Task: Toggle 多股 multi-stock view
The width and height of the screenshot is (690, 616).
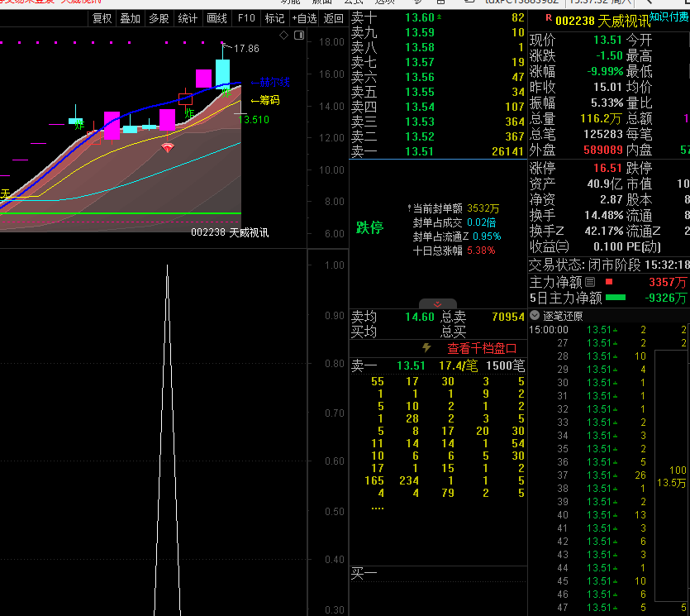Action: 159,18
